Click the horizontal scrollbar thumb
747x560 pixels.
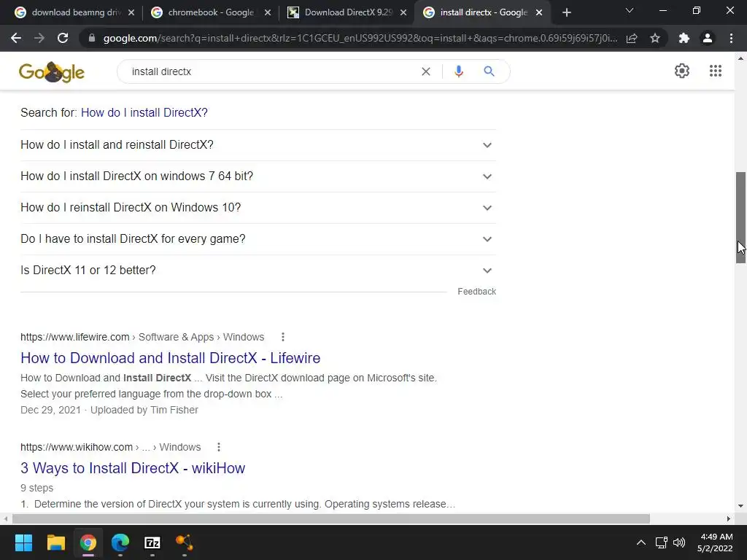point(331,518)
